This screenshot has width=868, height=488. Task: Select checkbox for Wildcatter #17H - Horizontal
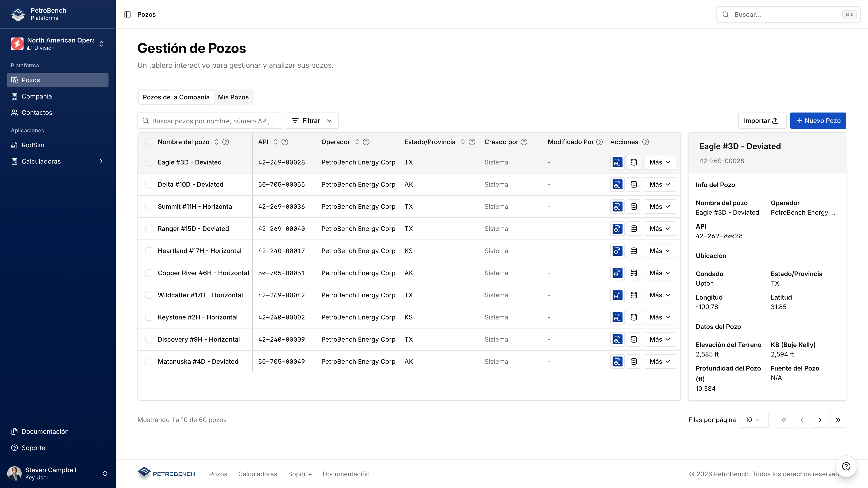pos(149,295)
